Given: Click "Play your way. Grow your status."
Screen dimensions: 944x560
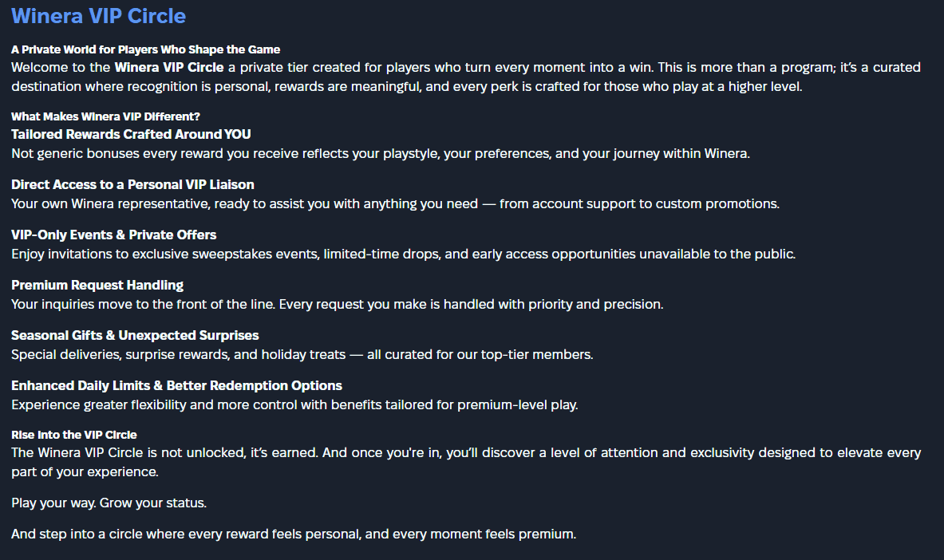Looking at the screenshot, I should pyautogui.click(x=109, y=503).
